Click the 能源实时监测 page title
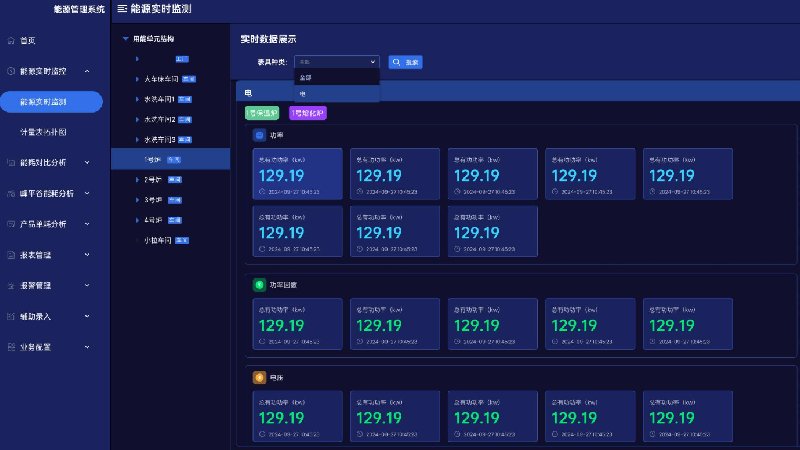Screen dimensions: 800x450 coord(161,9)
